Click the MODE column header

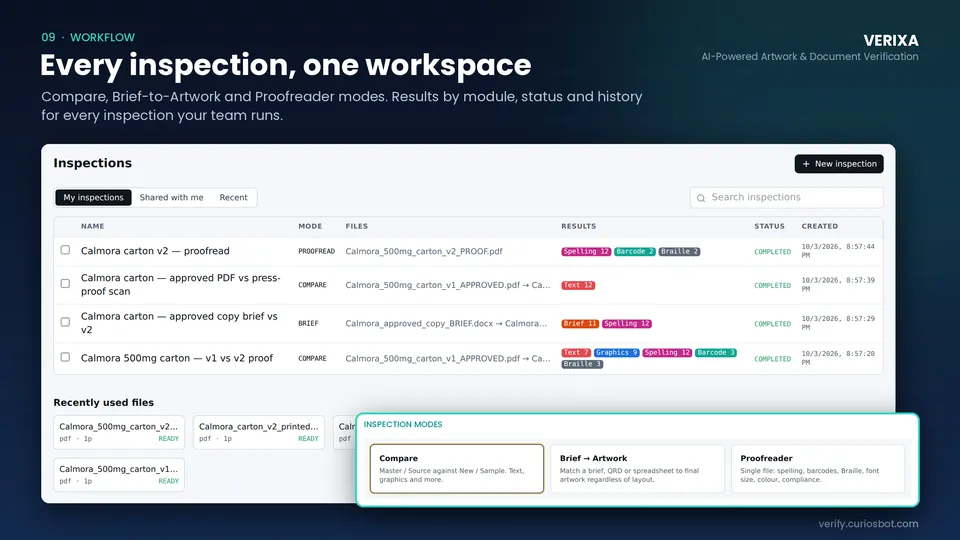point(310,226)
